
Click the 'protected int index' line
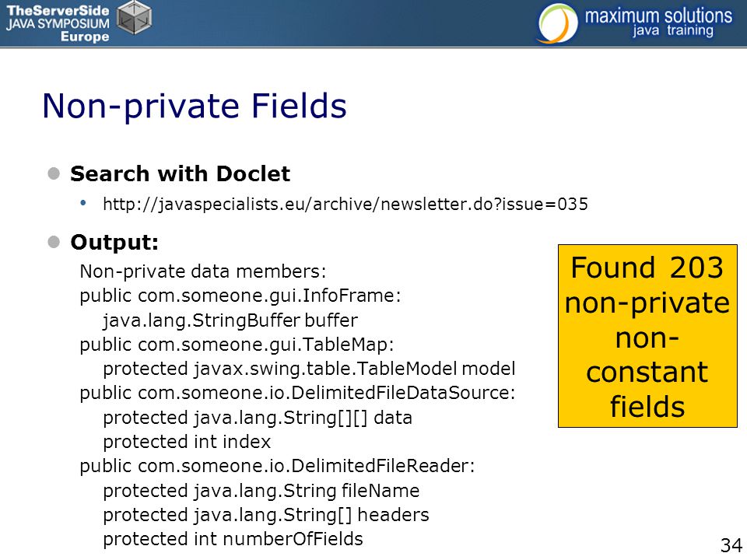coord(187,442)
